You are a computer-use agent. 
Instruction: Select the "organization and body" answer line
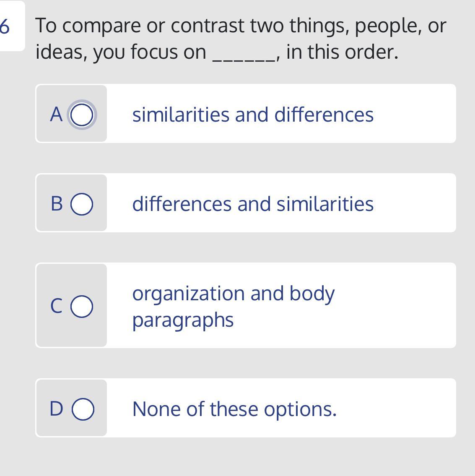point(233,294)
